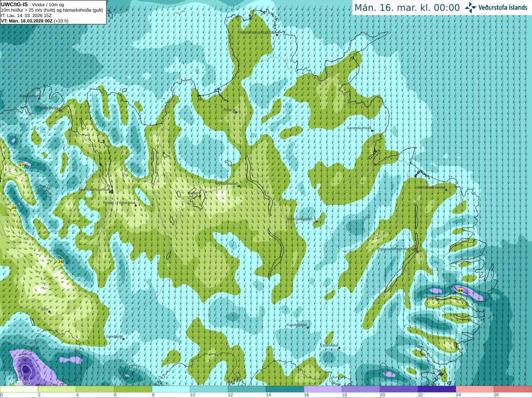Click the 16–18 m/s lavender swatch
The width and height of the screenshot is (532, 398).
323,389
